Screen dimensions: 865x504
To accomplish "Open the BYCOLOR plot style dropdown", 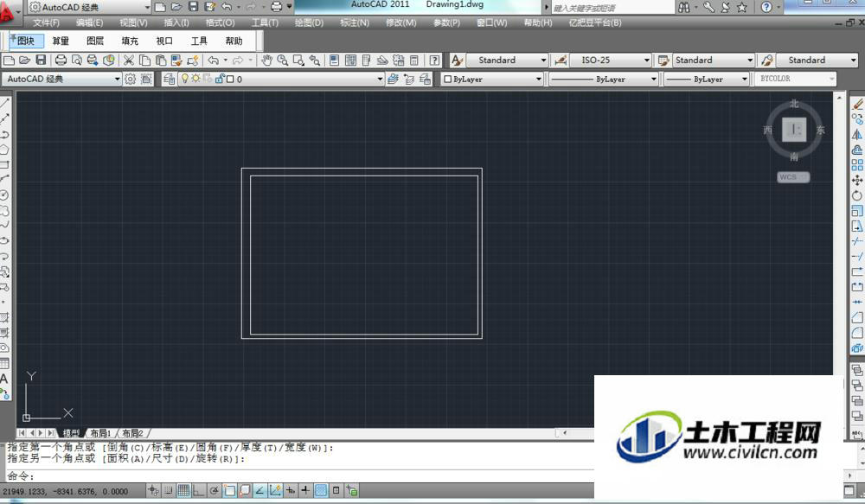I will click(832, 79).
